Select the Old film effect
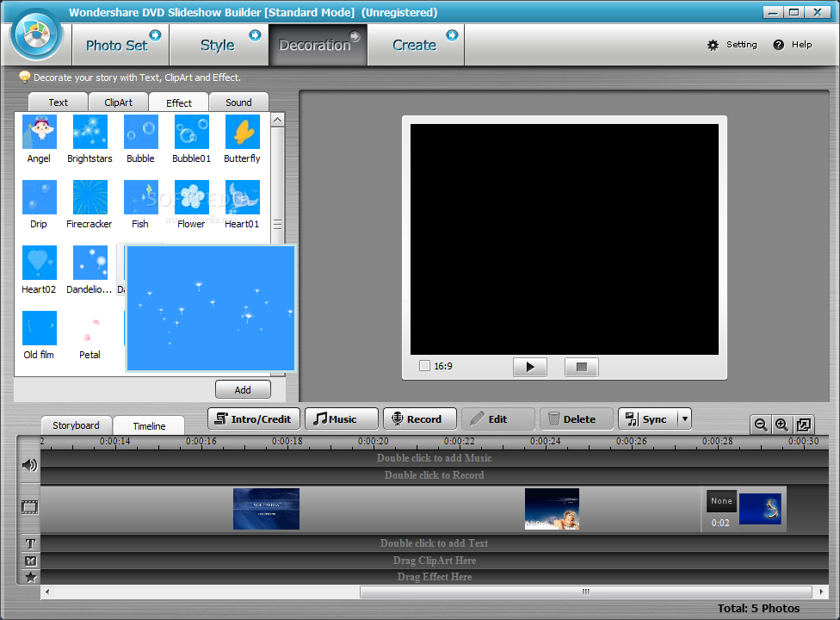This screenshot has height=620, width=840. point(39,328)
